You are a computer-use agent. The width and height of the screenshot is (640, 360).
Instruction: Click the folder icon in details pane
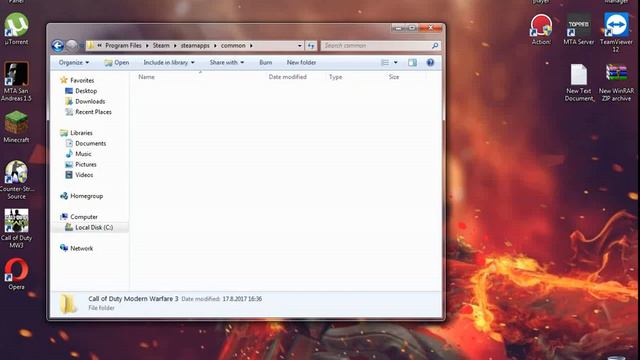[x=68, y=304]
